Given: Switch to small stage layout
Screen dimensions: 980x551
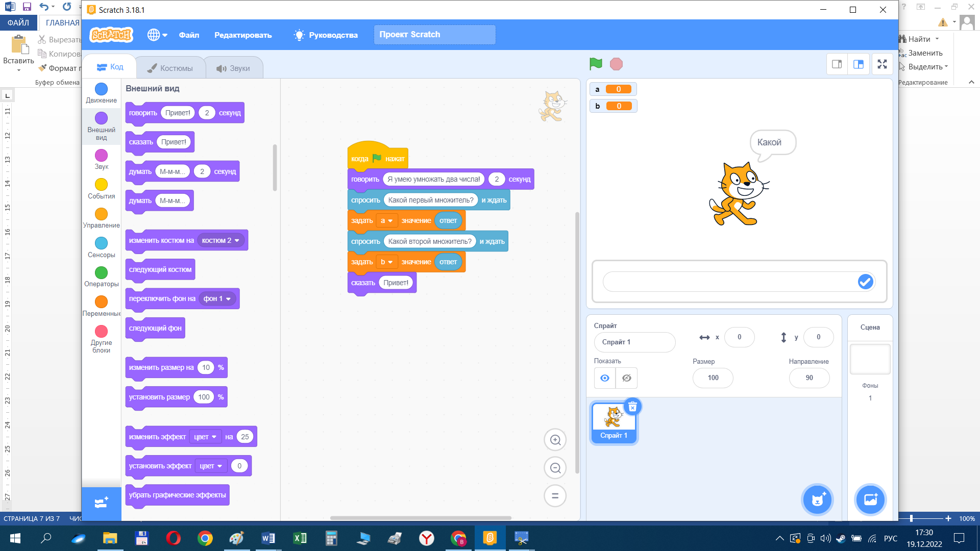Looking at the screenshot, I should [x=837, y=64].
